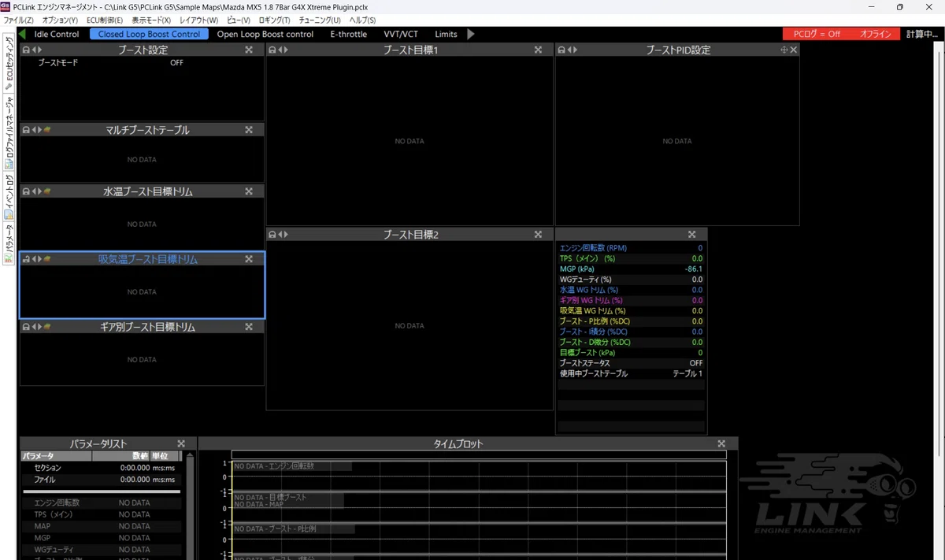The height and width of the screenshot is (560, 945).
Task: Close the タイムプロット panel
Action: tap(721, 444)
